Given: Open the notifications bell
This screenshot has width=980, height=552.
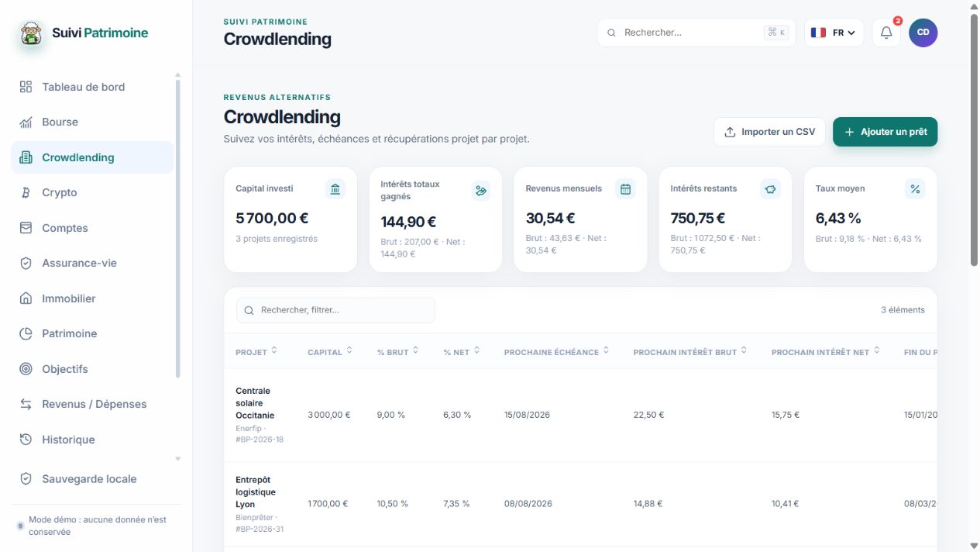Looking at the screenshot, I should pyautogui.click(x=886, y=33).
